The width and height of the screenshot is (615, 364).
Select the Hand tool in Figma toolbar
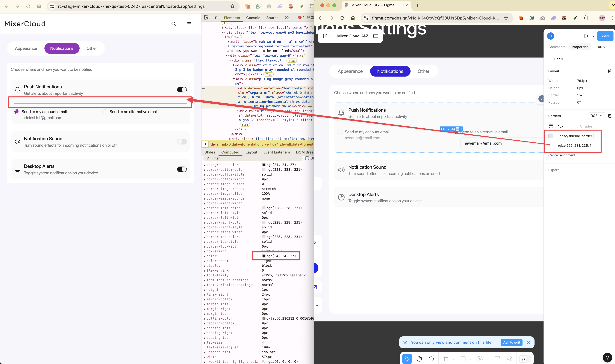click(419, 359)
